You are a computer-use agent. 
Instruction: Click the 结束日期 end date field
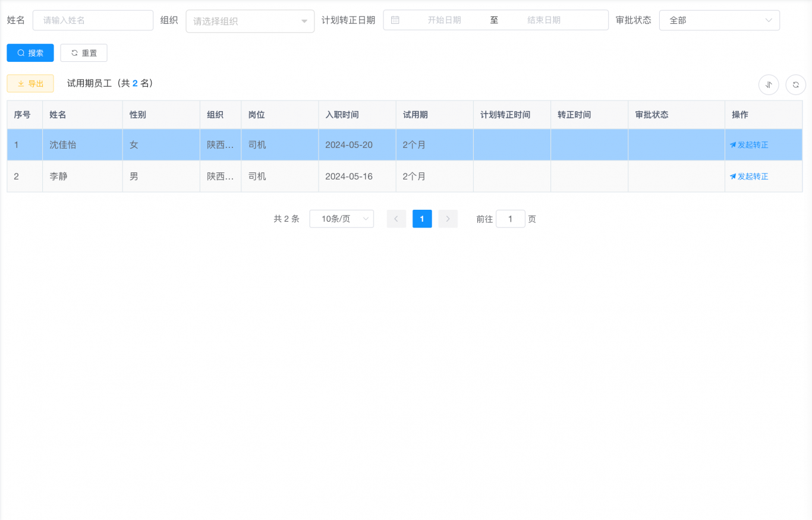(x=544, y=20)
